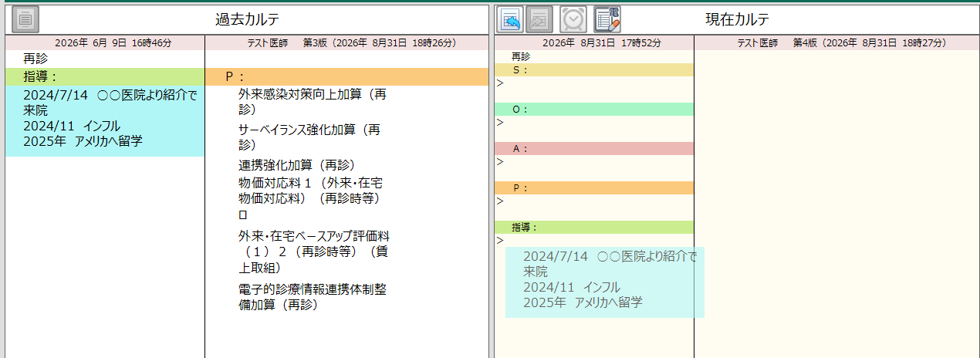This screenshot has height=358, width=980.
Task: Click the pink A： section header
Action: pos(594,149)
